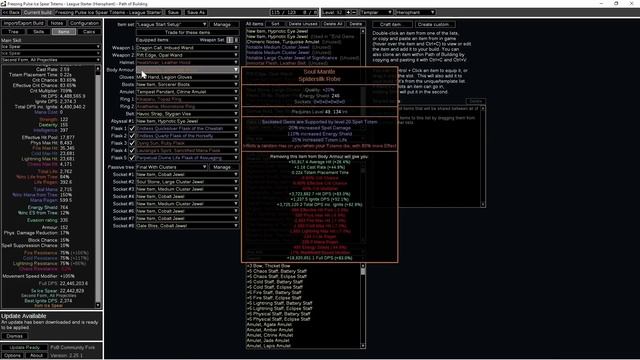Select Notable Large Cluster Jewel of Significance
The width and height of the screenshot is (640, 360).
point(292,58)
